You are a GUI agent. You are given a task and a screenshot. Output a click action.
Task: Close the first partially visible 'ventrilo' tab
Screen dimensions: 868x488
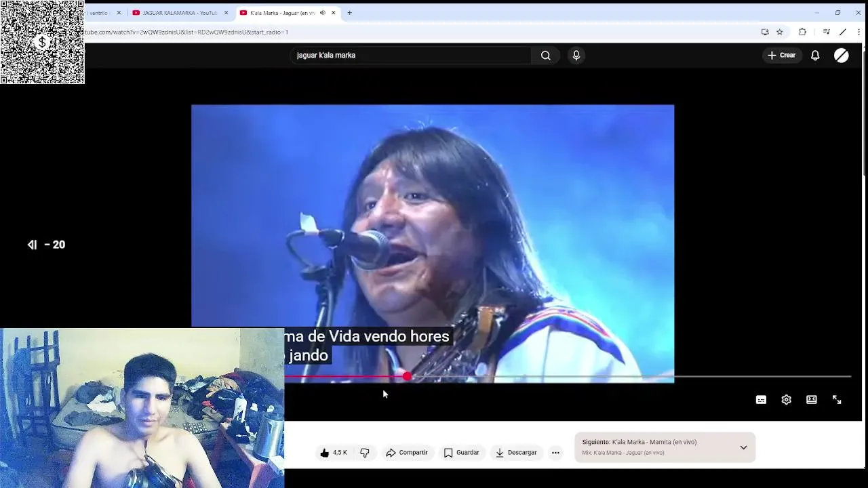click(x=119, y=13)
